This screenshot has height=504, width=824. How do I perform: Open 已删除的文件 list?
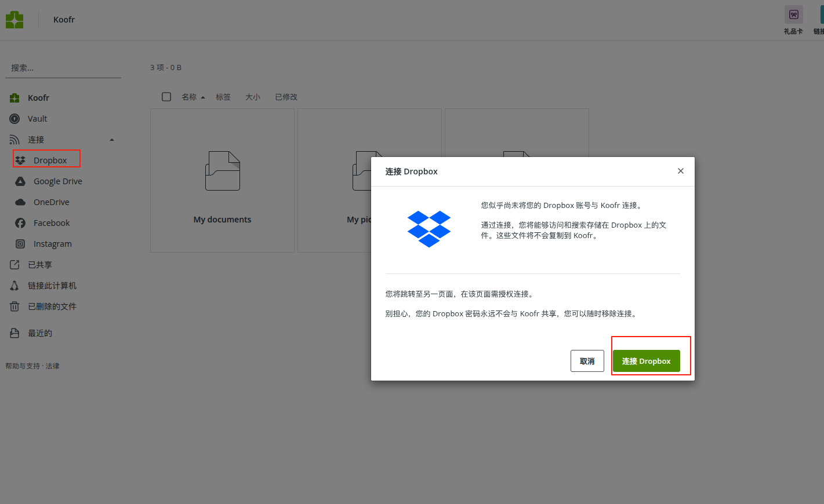click(52, 306)
